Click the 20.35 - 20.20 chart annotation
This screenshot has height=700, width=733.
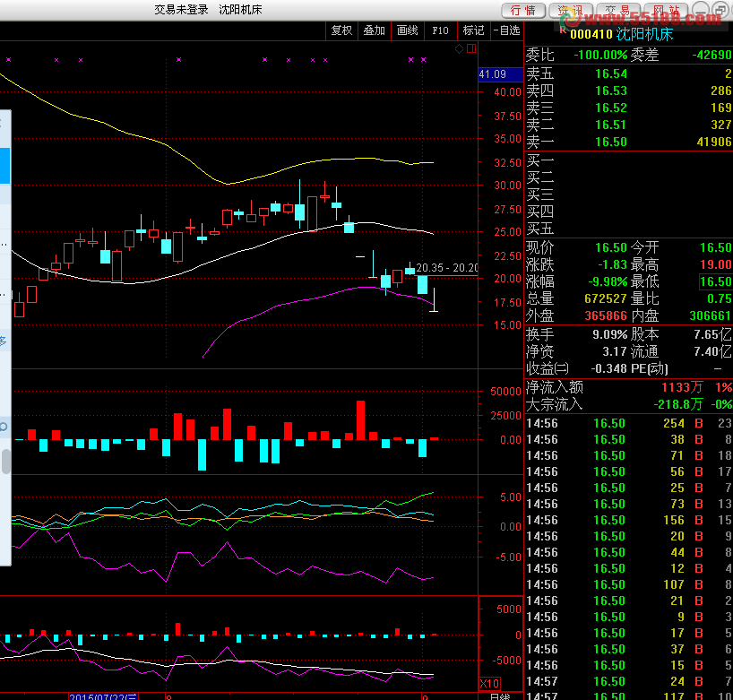tap(446, 268)
